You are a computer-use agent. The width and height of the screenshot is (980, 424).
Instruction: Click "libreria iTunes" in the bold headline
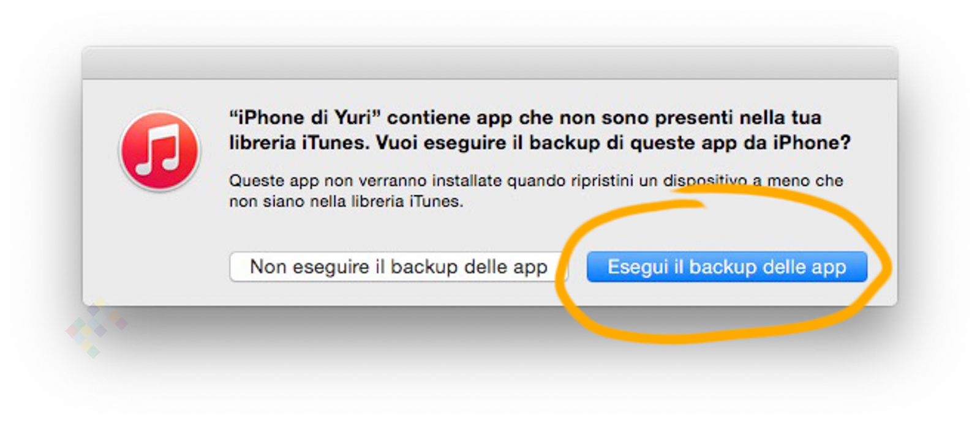(x=299, y=143)
